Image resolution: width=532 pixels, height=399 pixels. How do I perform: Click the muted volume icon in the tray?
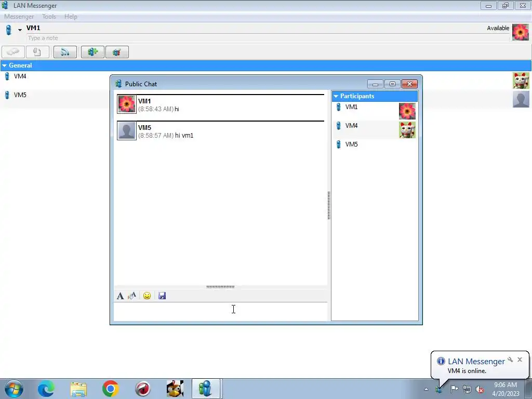(480, 389)
